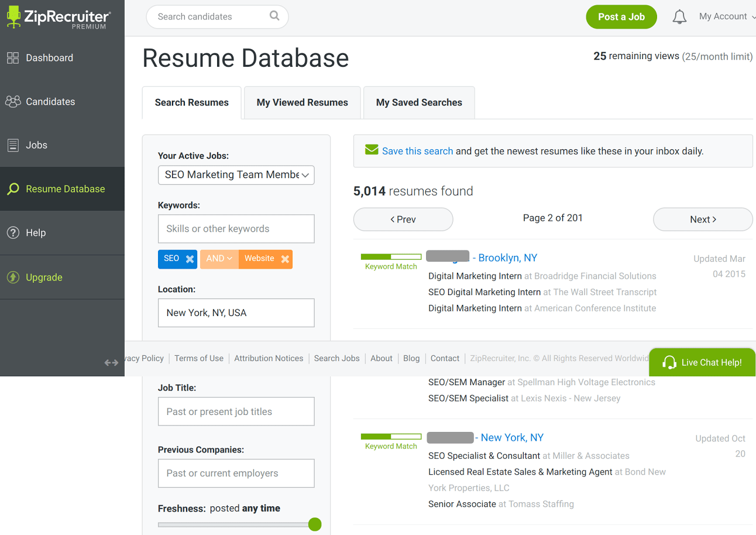This screenshot has width=756, height=535.
Task: Expand the AND operator dropdown
Action: 219,259
